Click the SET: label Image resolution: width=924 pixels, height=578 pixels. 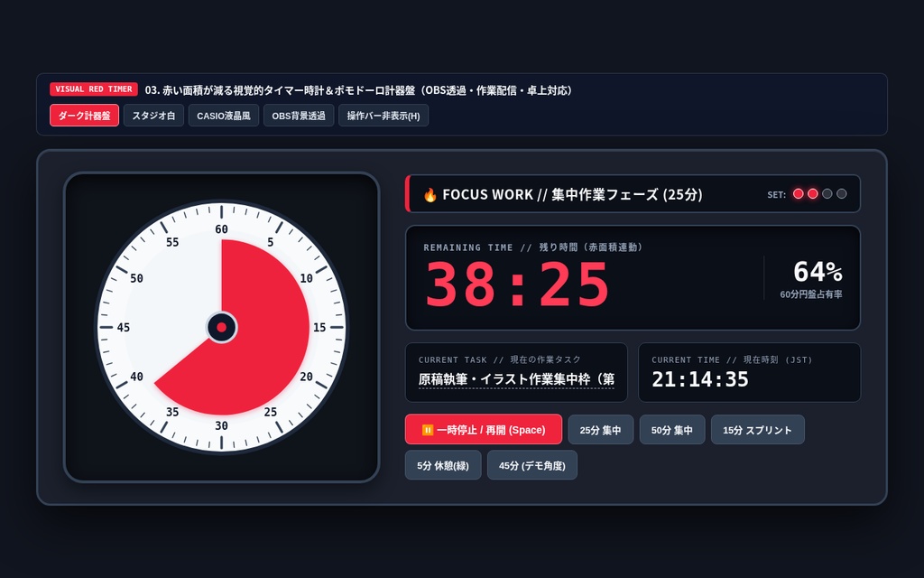[776, 195]
